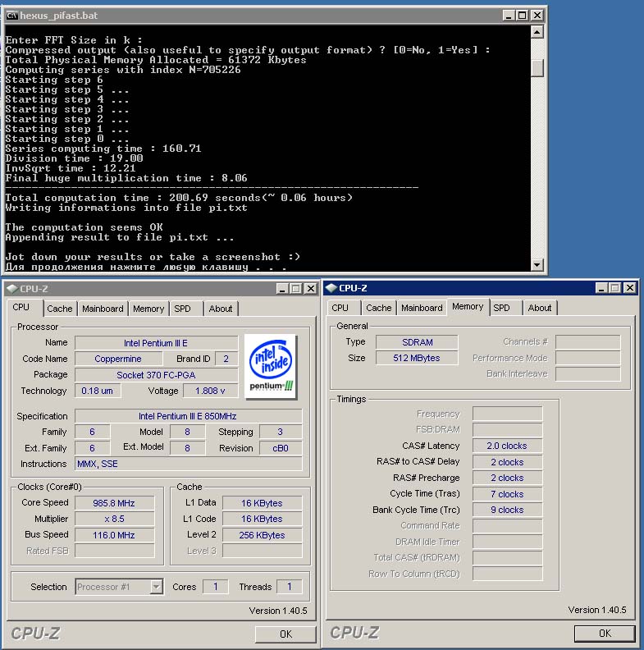The height and width of the screenshot is (650, 644).
Task: Click the Intel Inside Pentium III logo
Action: point(271,366)
